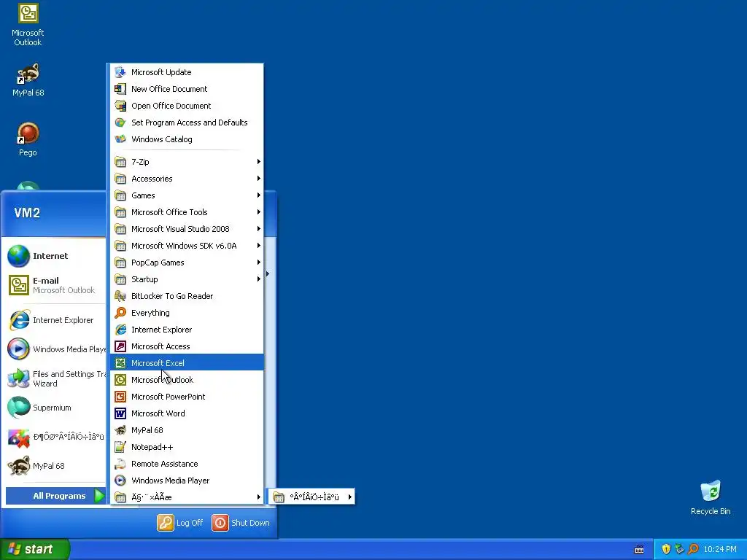Click the taskbar clock showing 10:24 PM
747x560 pixels.
(x=720, y=550)
